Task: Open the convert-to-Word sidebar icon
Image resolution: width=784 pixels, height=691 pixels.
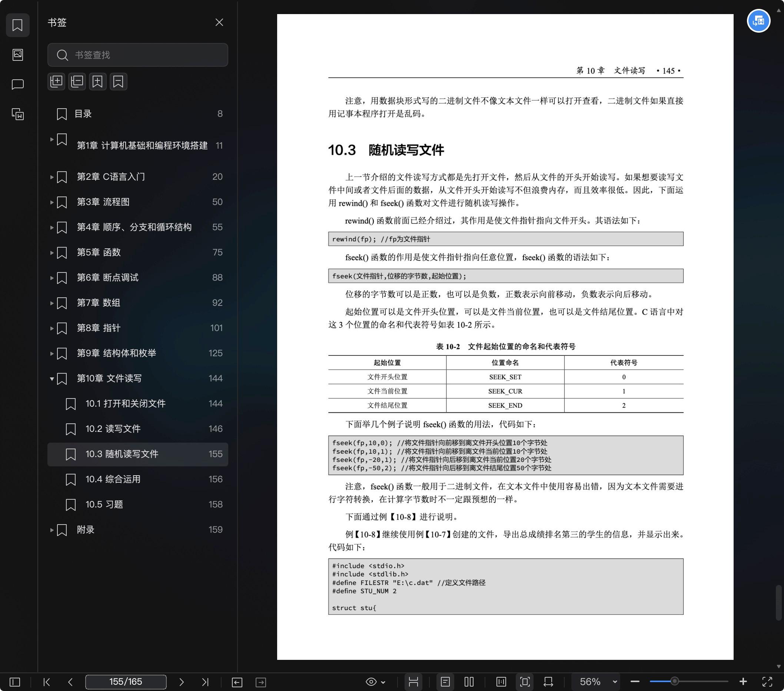Action: (18, 114)
